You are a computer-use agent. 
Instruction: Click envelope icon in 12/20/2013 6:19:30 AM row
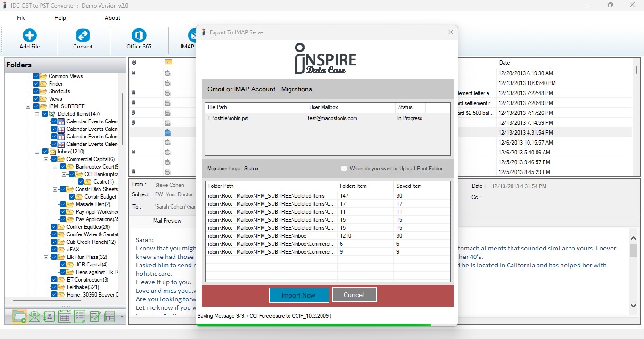coord(167,73)
